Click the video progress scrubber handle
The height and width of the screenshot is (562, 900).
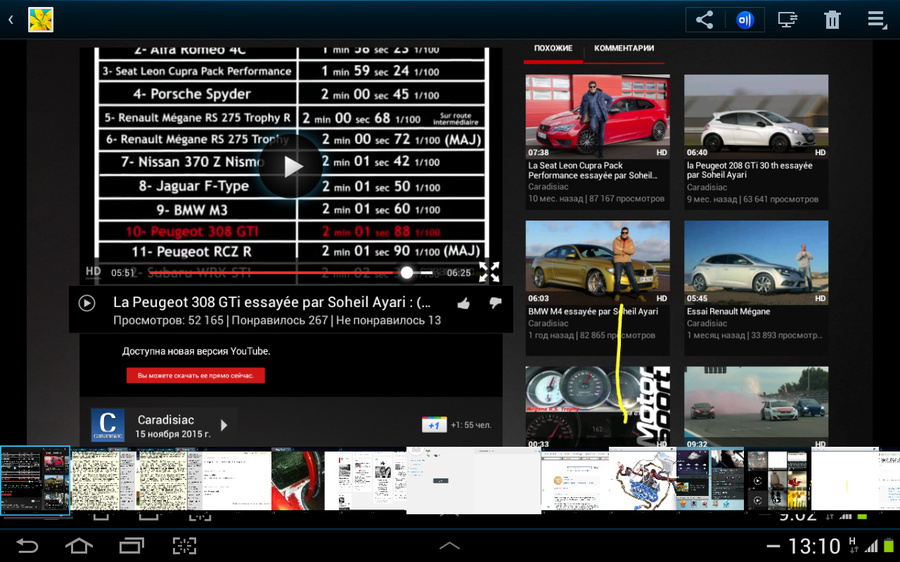406,272
